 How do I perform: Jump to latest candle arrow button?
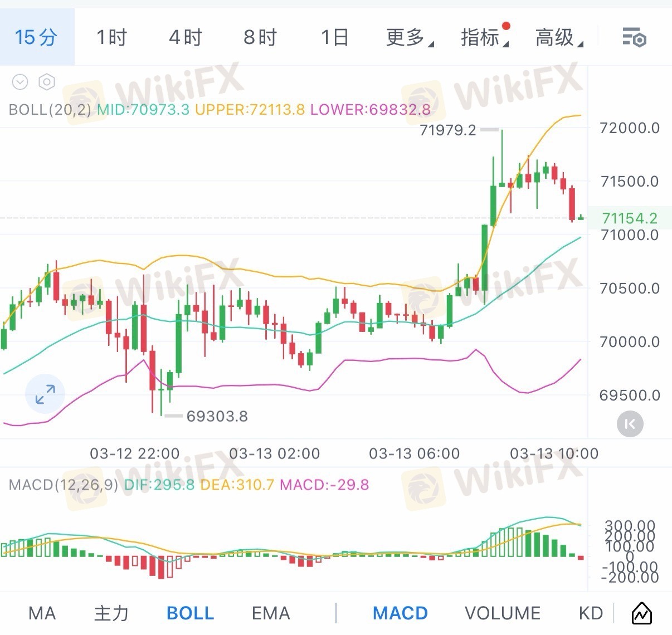click(x=630, y=424)
